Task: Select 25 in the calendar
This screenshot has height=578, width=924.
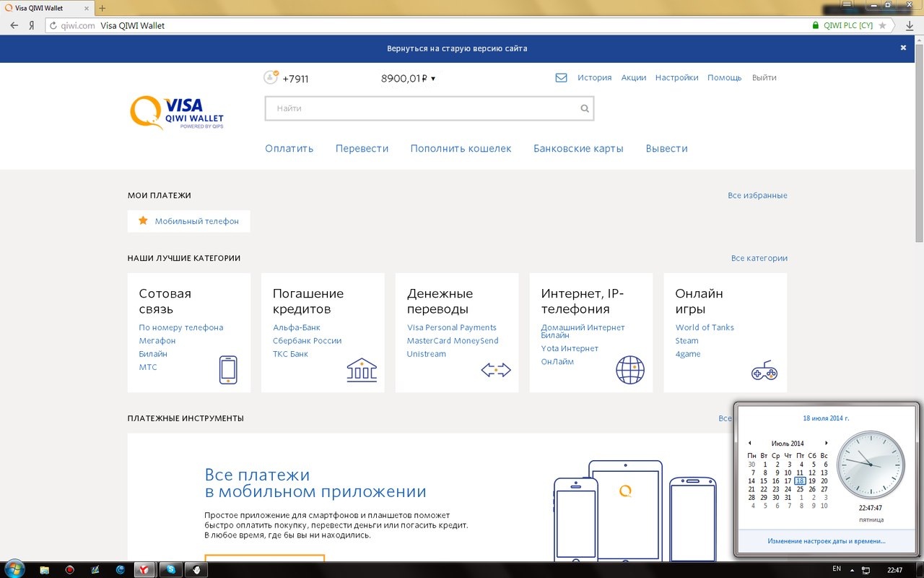Action: coord(800,489)
